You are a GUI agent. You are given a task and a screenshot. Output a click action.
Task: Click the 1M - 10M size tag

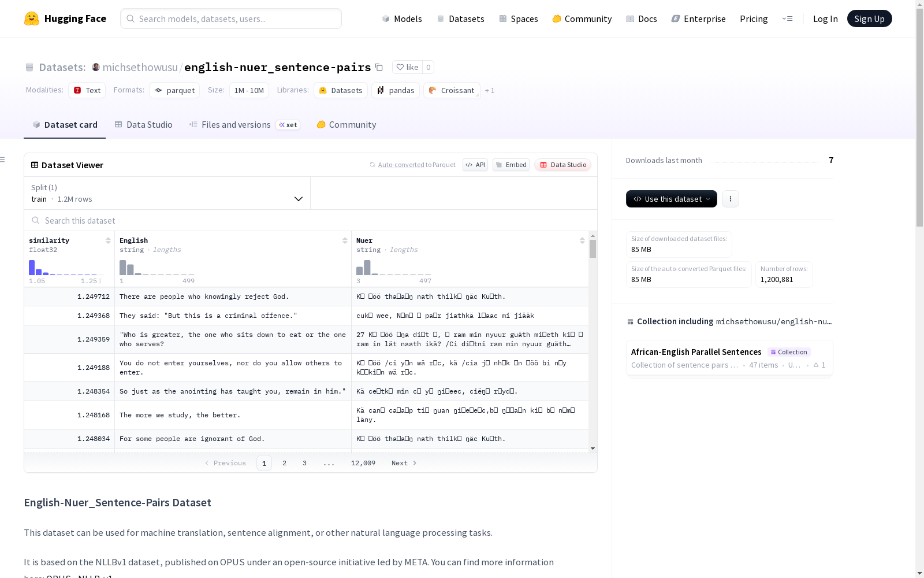[249, 90]
